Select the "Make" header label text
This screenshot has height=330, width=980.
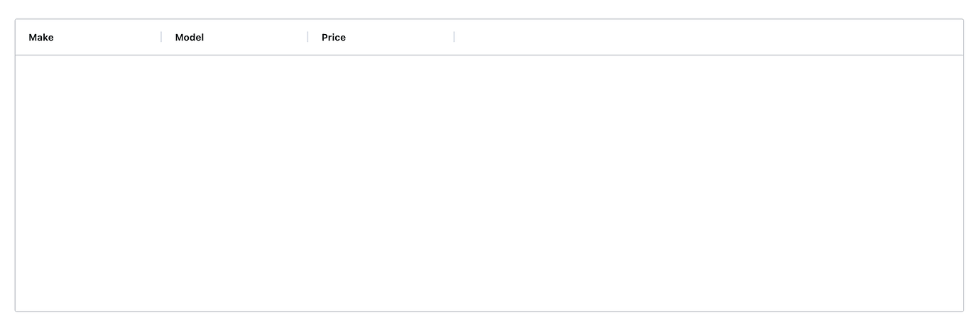(41, 37)
